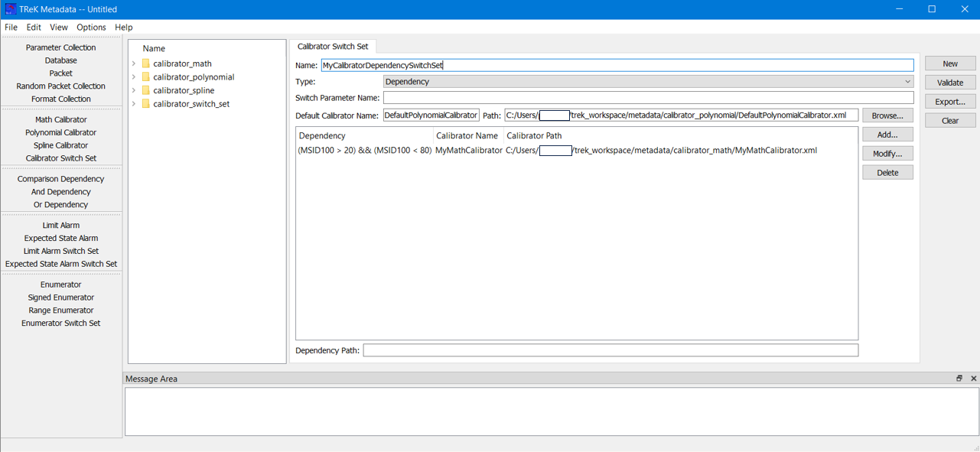Click the Browse... button
The width and height of the screenshot is (980, 452).
pos(887,115)
